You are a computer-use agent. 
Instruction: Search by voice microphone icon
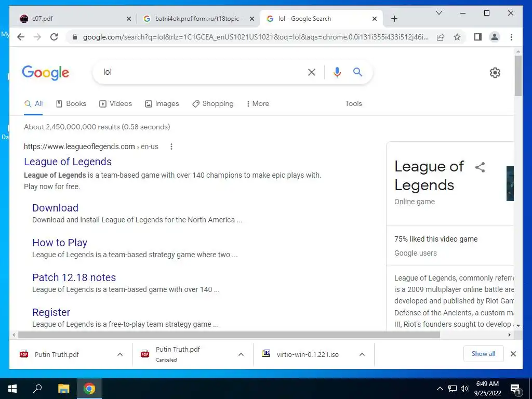(x=337, y=72)
